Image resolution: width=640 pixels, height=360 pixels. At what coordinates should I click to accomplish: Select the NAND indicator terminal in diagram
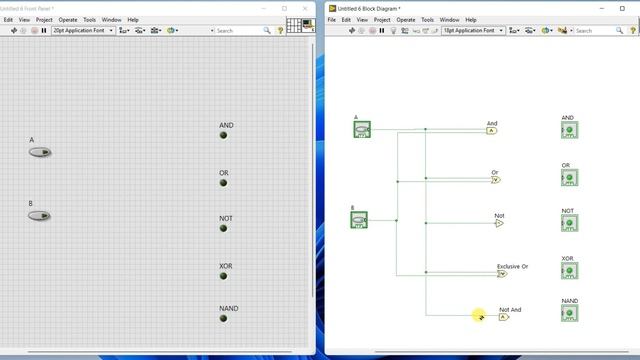(x=570, y=313)
